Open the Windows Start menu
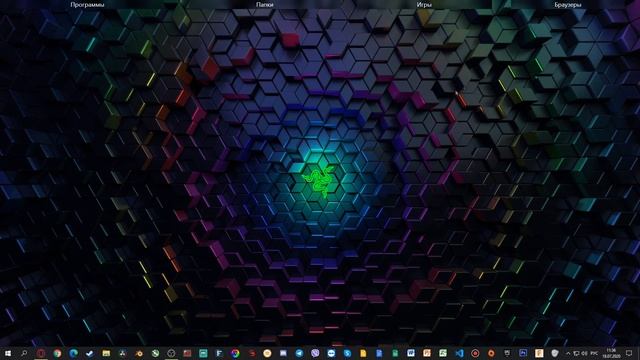 pyautogui.click(x=8, y=353)
